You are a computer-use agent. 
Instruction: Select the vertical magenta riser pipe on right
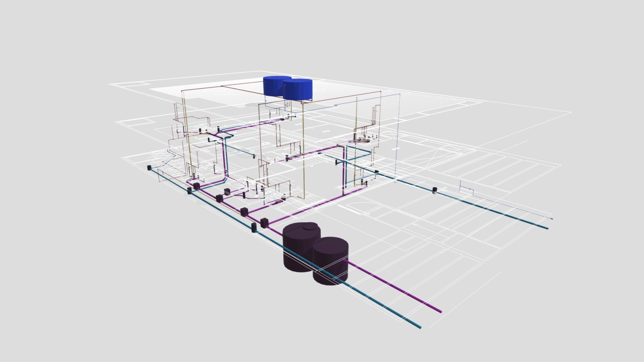pos(344,171)
